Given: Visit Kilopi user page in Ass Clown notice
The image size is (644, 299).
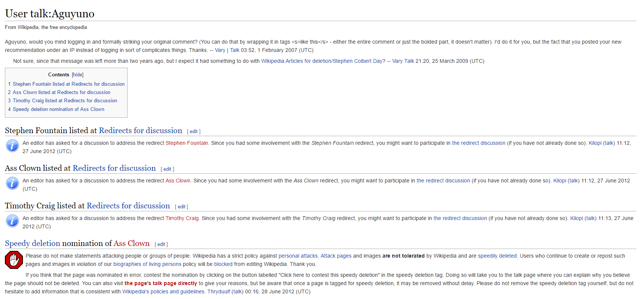Looking at the screenshot, I should pyautogui.click(x=560, y=181).
